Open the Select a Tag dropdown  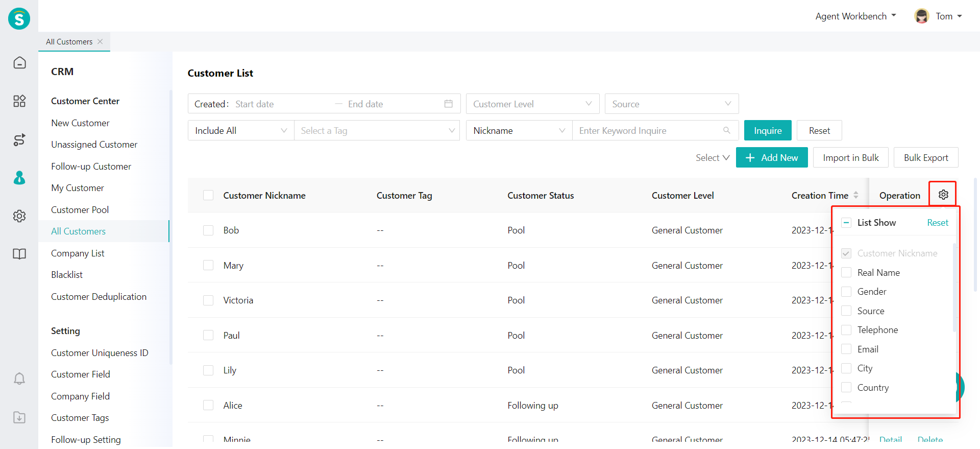(x=377, y=130)
